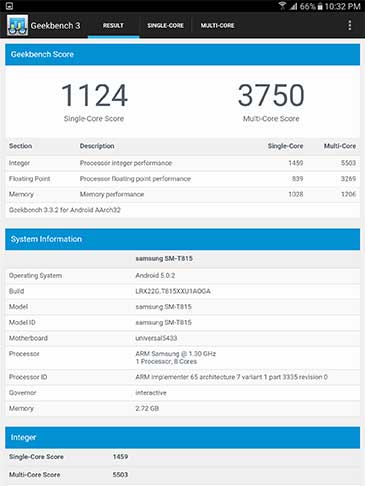Viewport: 365px width, 486px height.
Task: Tap the Geekbench 3 app icon
Action: 17,25
